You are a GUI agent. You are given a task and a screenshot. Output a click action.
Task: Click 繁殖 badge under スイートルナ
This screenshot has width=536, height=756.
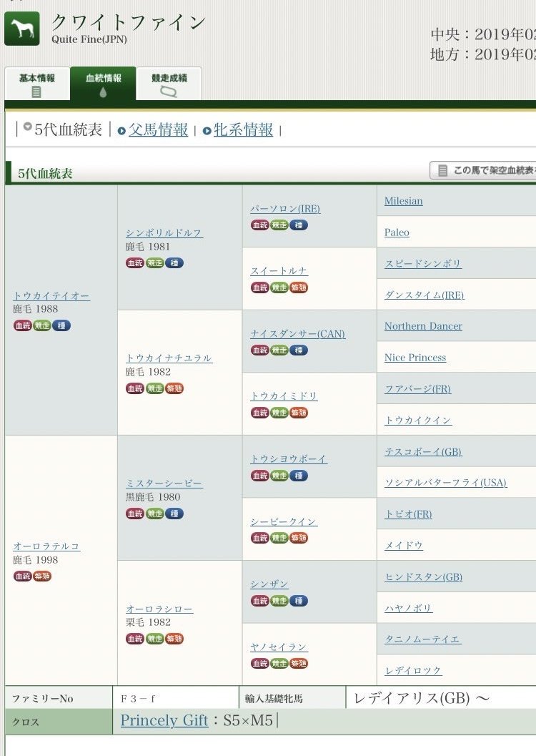point(299,288)
